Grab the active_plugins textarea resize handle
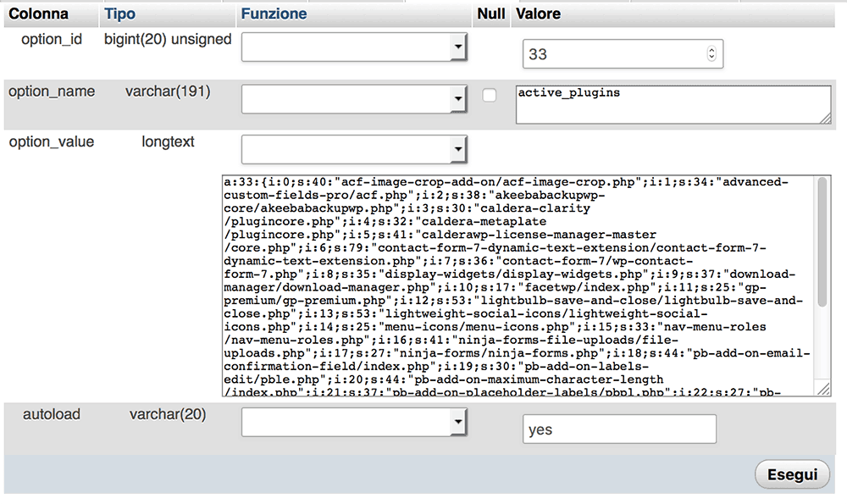847x504 pixels. 825,119
